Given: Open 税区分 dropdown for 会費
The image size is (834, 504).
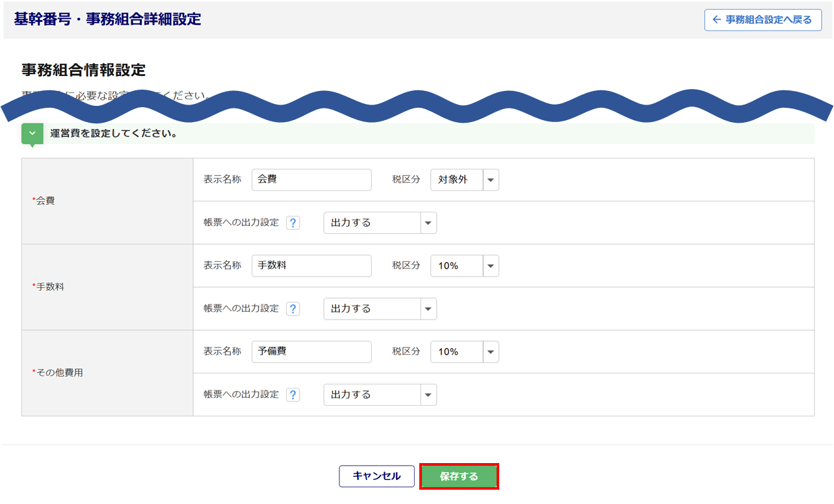Looking at the screenshot, I should (464, 180).
